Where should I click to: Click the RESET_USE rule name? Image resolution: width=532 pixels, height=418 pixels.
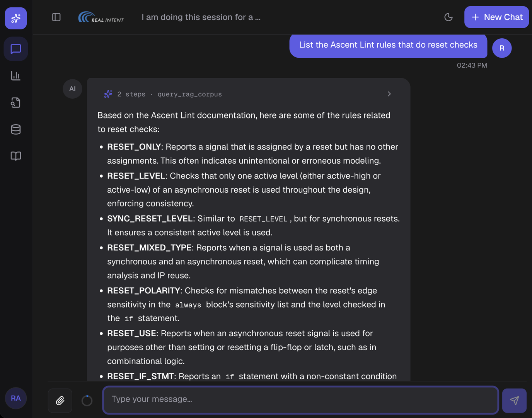(131, 334)
